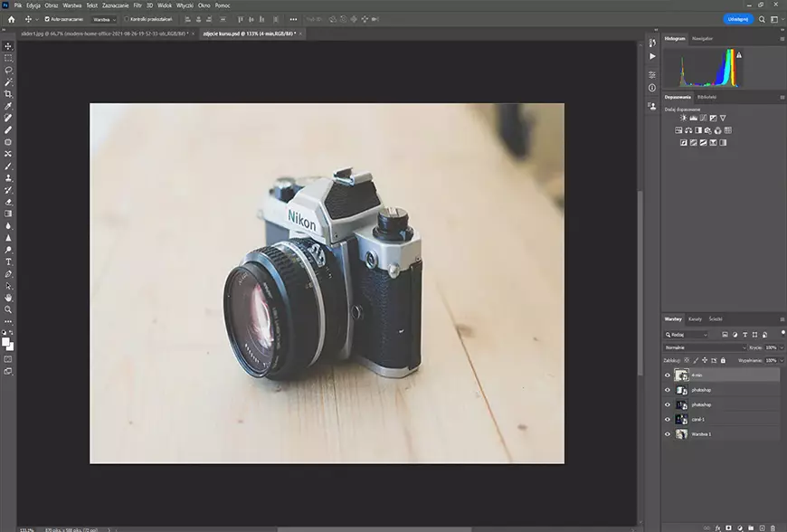787x532 pixels.
Task: Hide the corel-1 layer
Action: pos(667,420)
